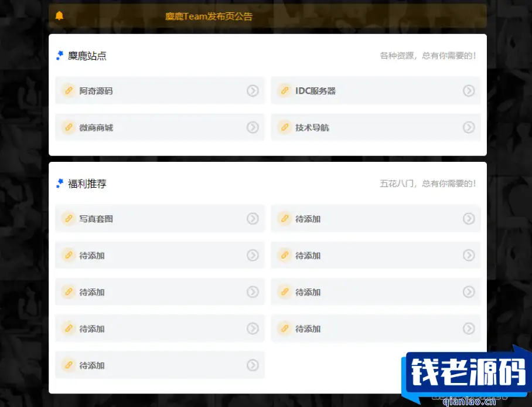
Task: Click the chain-link icon of 阿奇源码
Action: click(69, 91)
